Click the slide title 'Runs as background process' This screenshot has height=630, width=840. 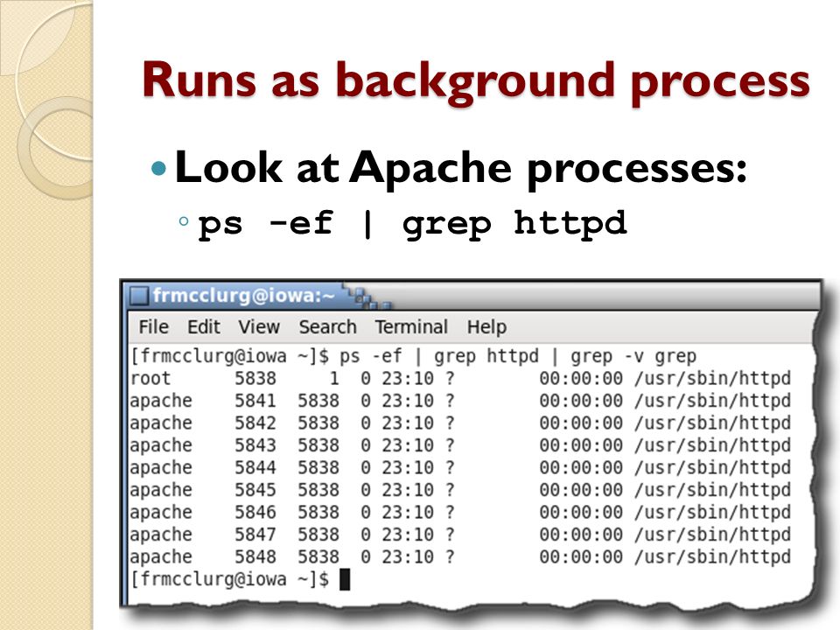(x=476, y=82)
